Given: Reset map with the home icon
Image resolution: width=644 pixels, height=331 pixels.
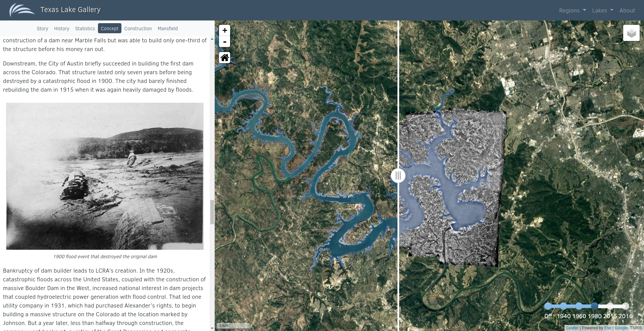Looking at the screenshot, I should (224, 58).
